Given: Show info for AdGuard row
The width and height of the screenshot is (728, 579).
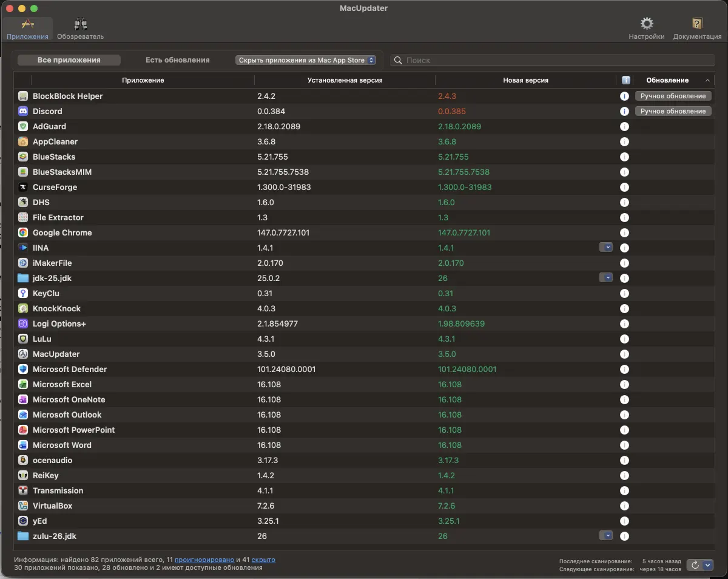Looking at the screenshot, I should pos(624,126).
